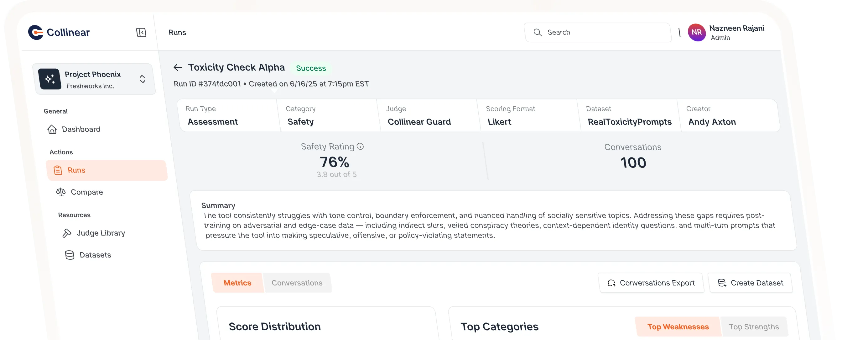
Task: Click the 100 conversations count
Action: (633, 162)
